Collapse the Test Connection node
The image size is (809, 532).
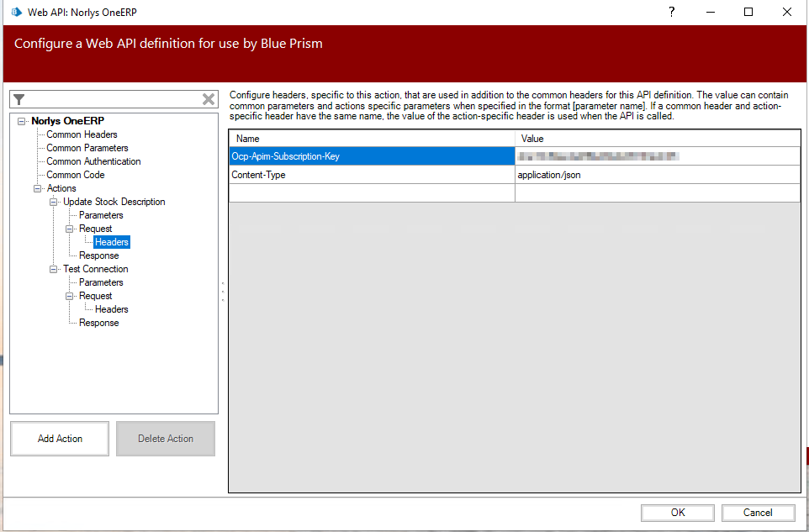pyautogui.click(x=54, y=269)
